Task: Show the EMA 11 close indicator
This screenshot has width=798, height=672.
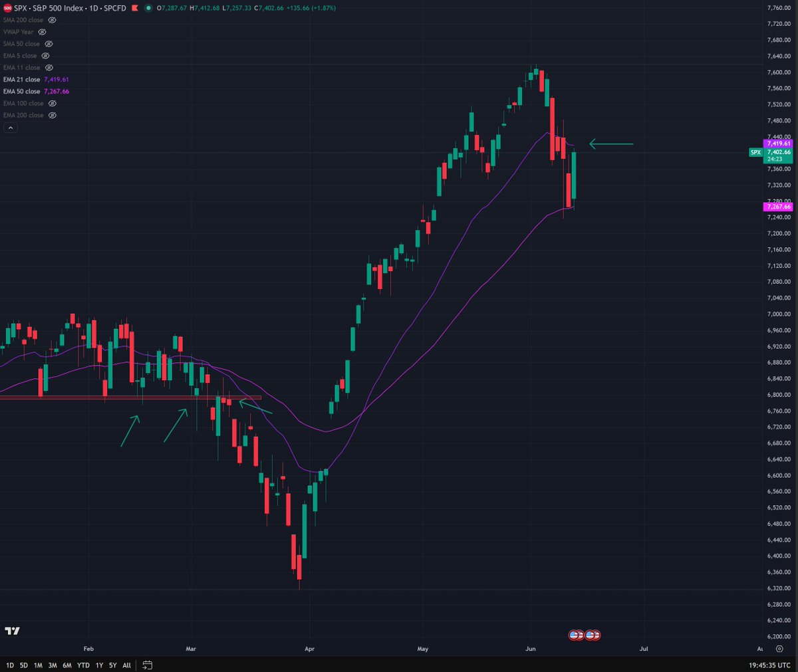Action: [49, 68]
